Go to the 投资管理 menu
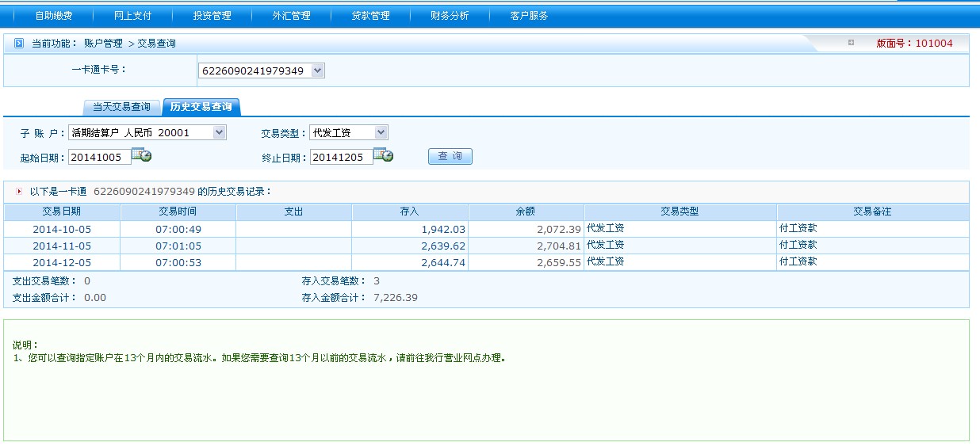The image size is (980, 446). [212, 15]
